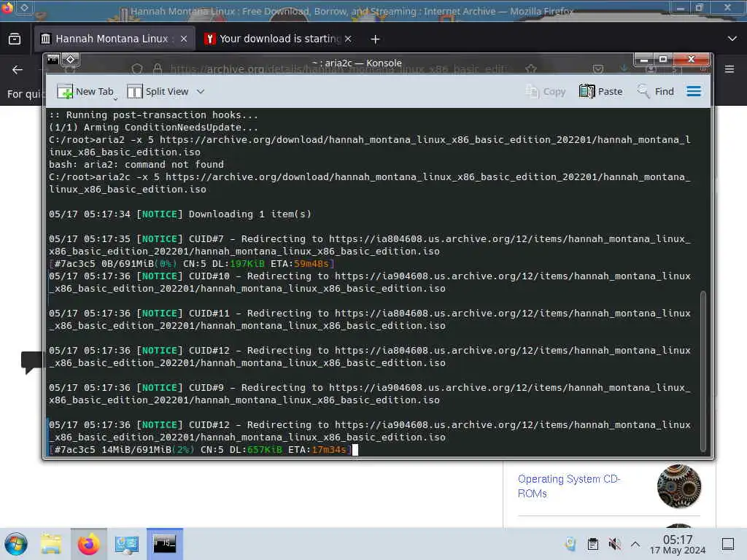
Task: Click the gears collection thumbnail
Action: coord(679,486)
